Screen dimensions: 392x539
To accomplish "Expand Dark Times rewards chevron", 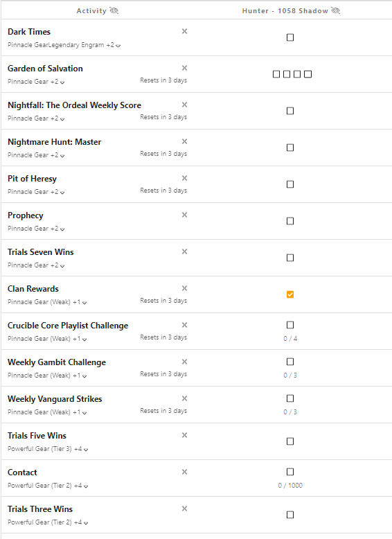I will (x=118, y=46).
